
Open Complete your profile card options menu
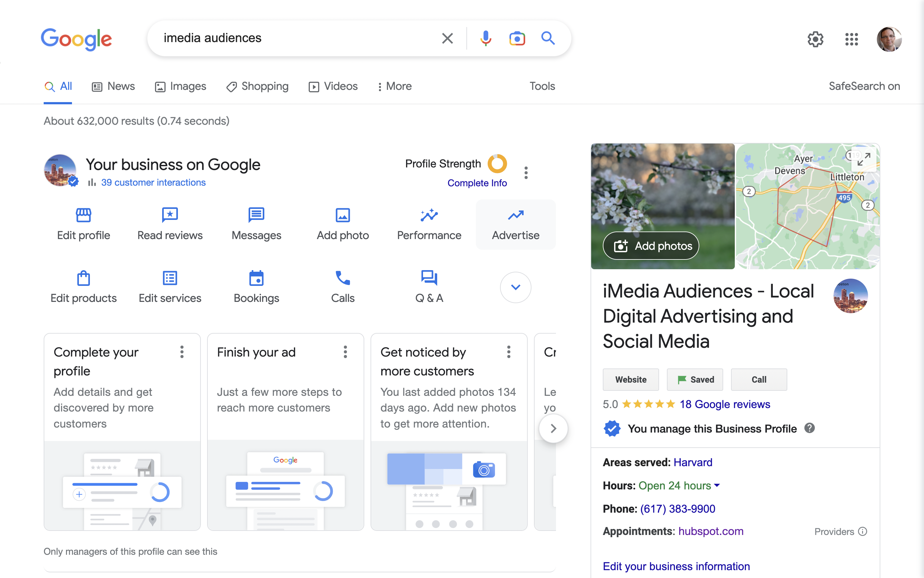[182, 352]
